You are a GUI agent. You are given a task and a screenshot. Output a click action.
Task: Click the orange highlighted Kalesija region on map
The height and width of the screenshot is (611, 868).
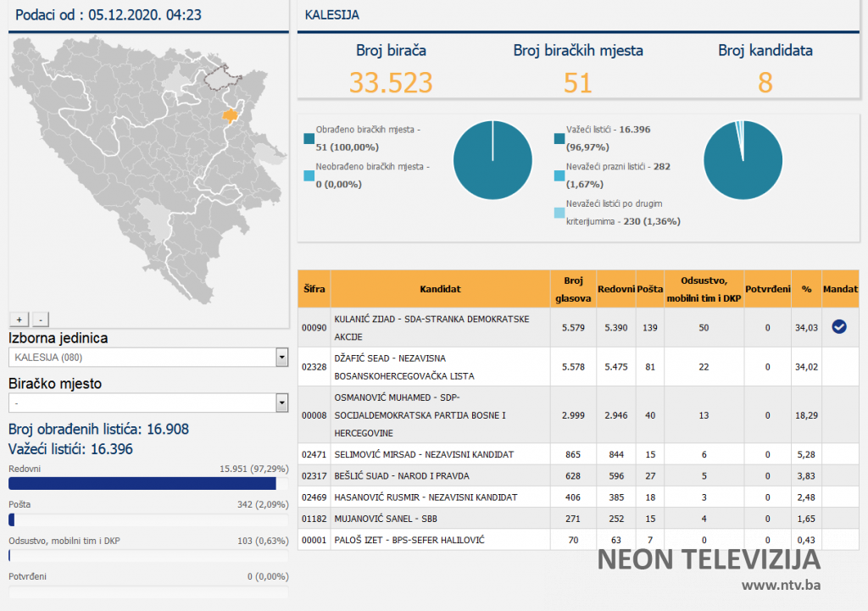tap(231, 114)
